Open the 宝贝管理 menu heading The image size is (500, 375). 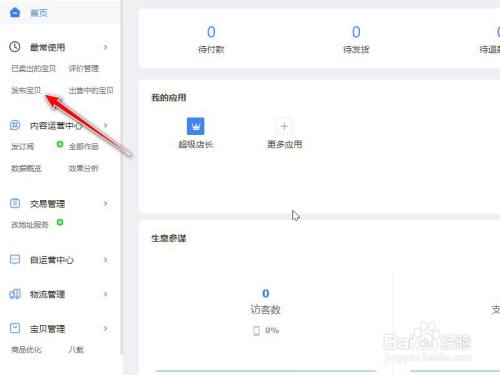[x=48, y=329]
